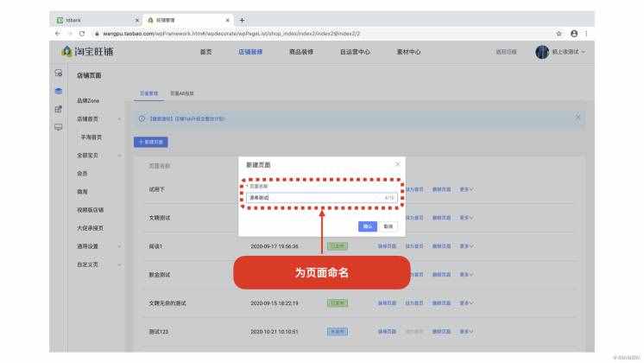This screenshot has width=644, height=363.
Task: Close the active second browser tab
Action: [228, 20]
